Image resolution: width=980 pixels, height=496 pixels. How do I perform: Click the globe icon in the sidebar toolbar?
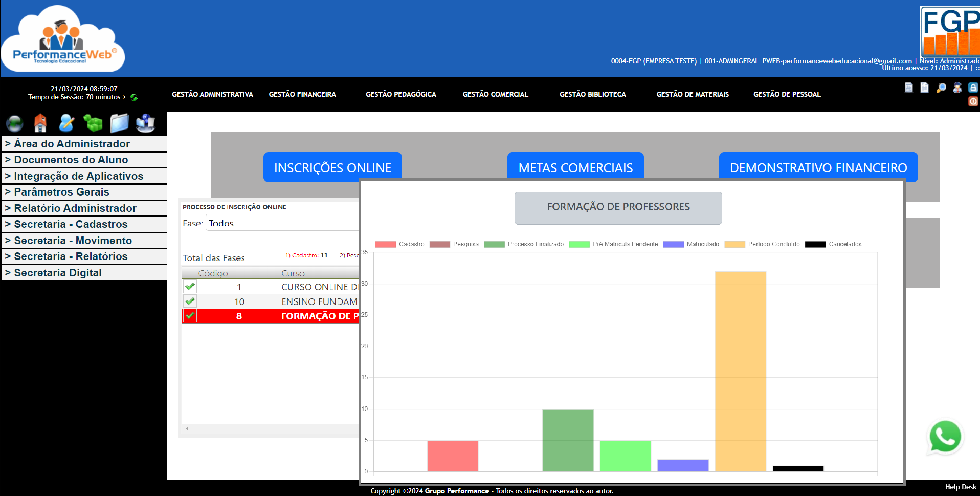pos(14,123)
